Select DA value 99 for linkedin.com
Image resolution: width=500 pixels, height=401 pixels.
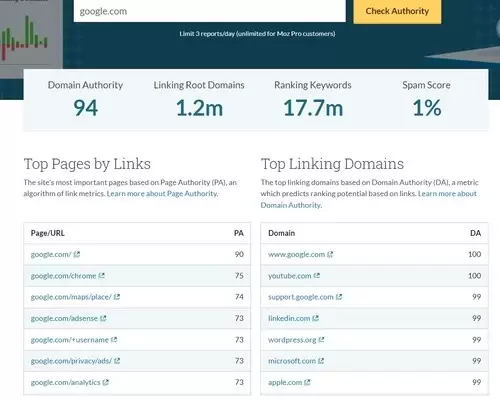[477, 318]
